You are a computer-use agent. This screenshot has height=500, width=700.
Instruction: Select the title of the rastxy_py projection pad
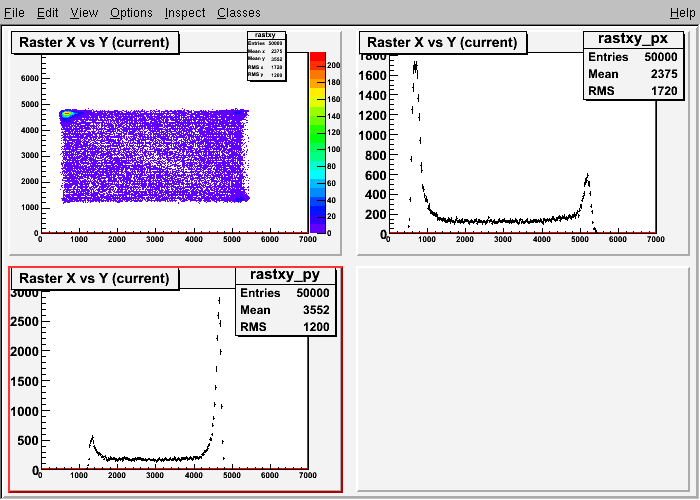pyautogui.click(x=95, y=279)
